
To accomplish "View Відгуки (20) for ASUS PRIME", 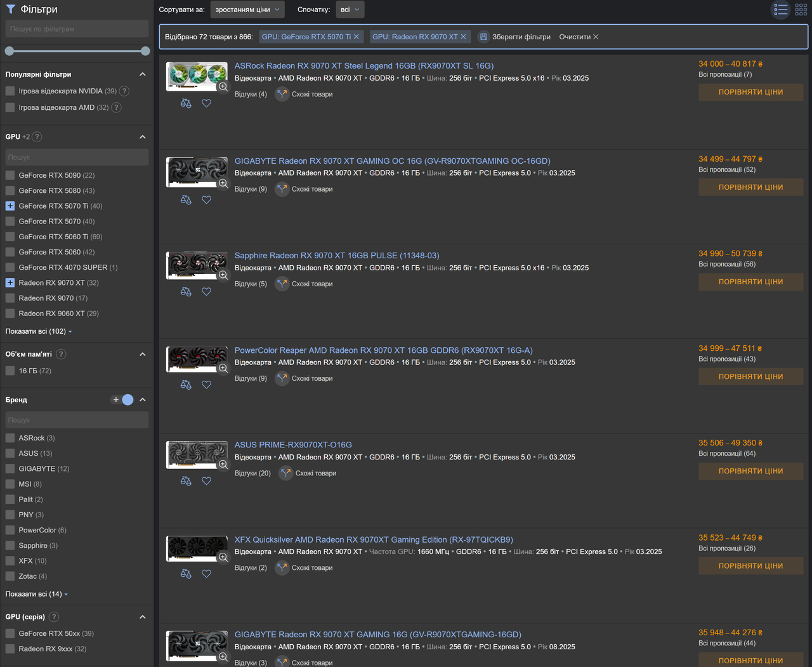I will [252, 473].
